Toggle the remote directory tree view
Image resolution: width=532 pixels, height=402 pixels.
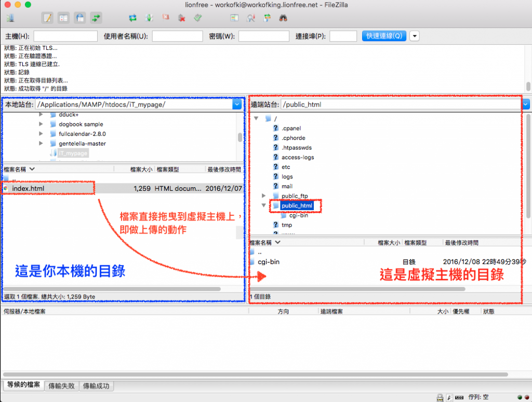[79, 18]
